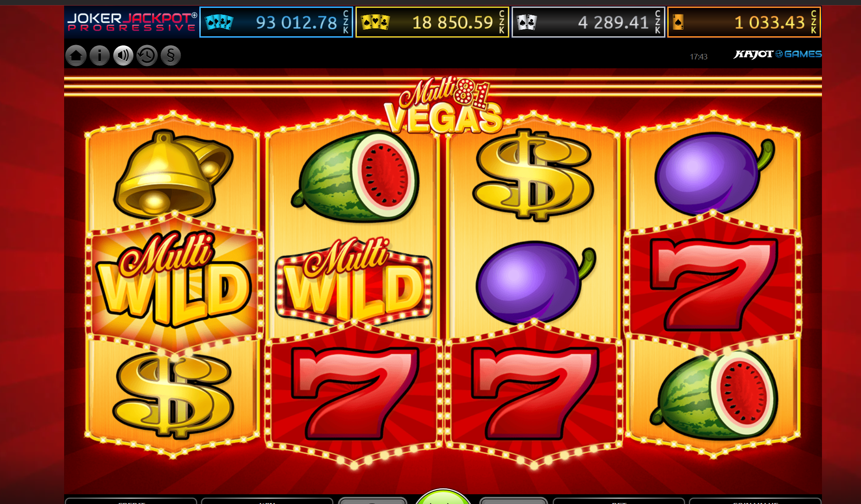Select the Multi Wild on first reel
Image resolution: width=861 pixels, height=504 pixels.
[x=173, y=279]
